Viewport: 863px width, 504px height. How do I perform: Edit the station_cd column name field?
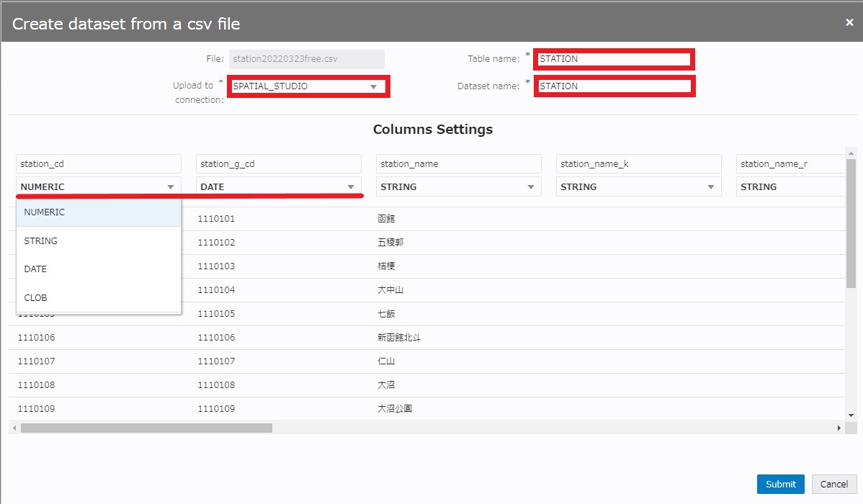[98, 164]
